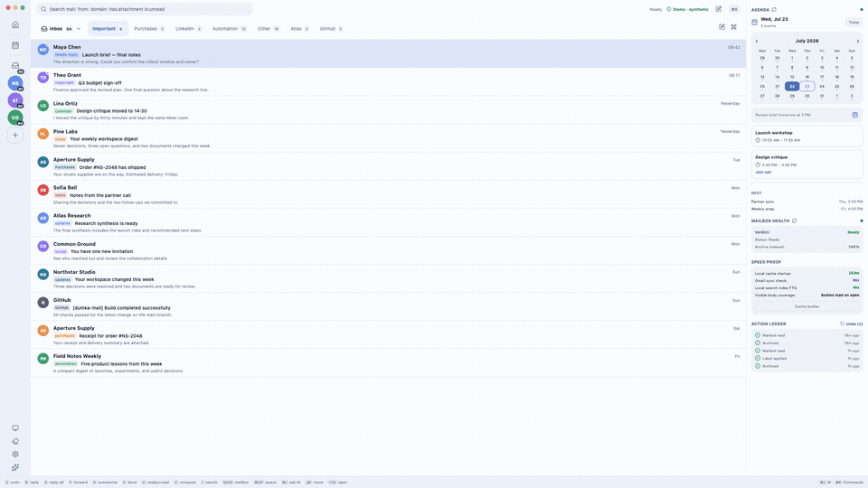Open the Home icon in the sidebar

click(15, 25)
